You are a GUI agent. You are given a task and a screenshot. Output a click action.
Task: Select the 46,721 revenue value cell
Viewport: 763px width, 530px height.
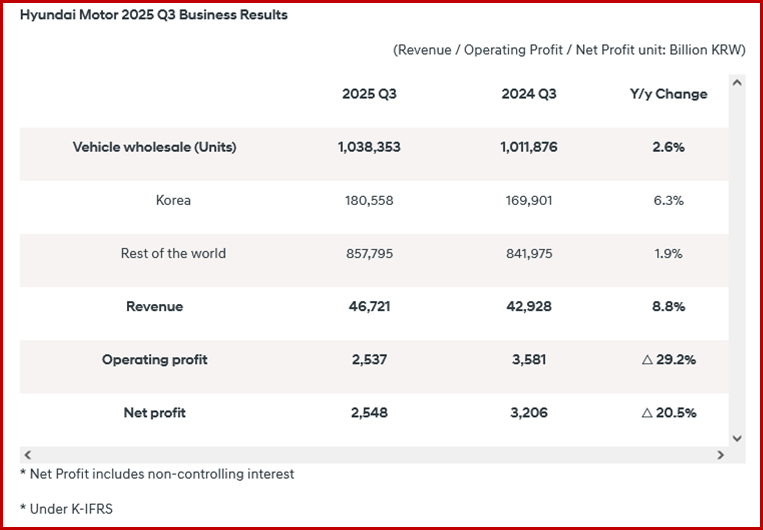369,307
